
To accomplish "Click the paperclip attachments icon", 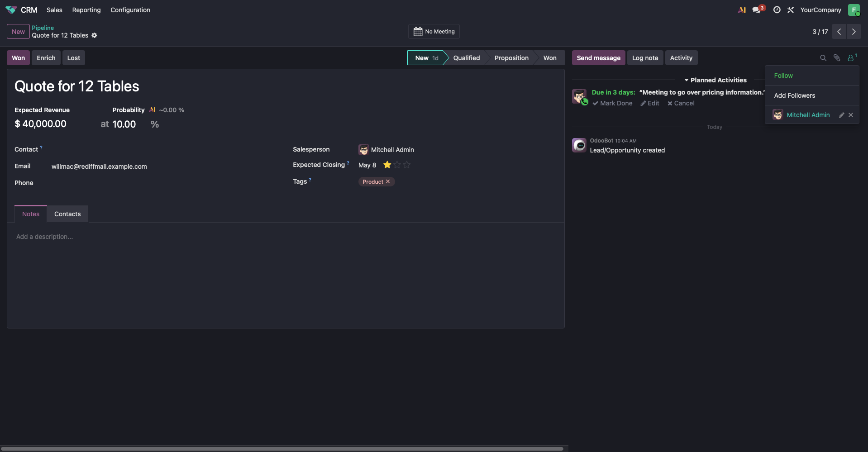I will point(837,58).
